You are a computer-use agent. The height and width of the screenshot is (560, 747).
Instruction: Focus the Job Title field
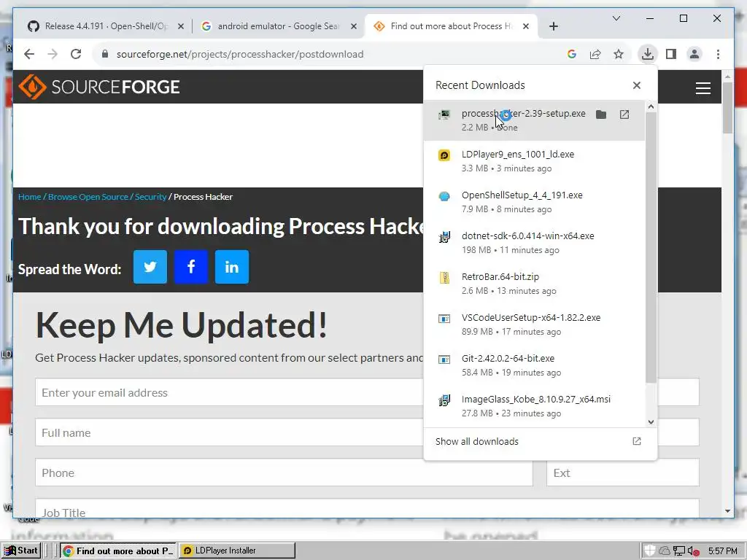point(367,508)
